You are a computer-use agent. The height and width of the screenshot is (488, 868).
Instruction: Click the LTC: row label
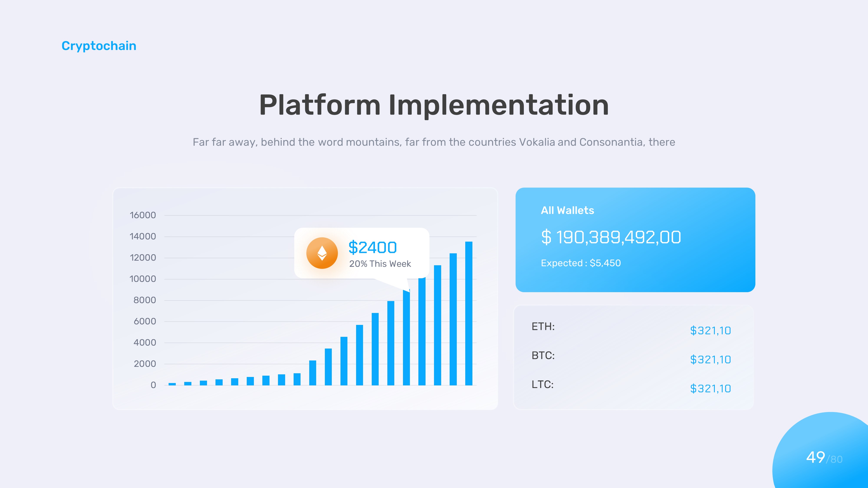[x=542, y=384]
